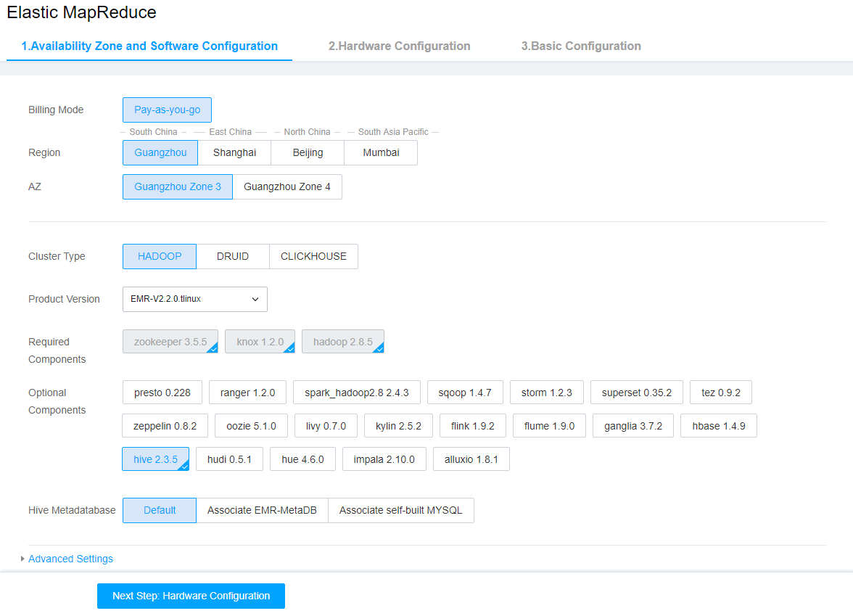Enable the presto 0.228 optional component
The image size is (853, 616).
click(162, 393)
